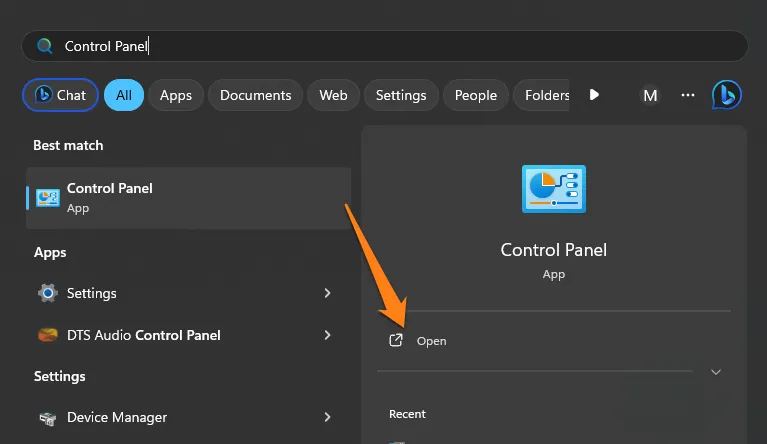Click the Control Panel title in preview

tap(554, 250)
